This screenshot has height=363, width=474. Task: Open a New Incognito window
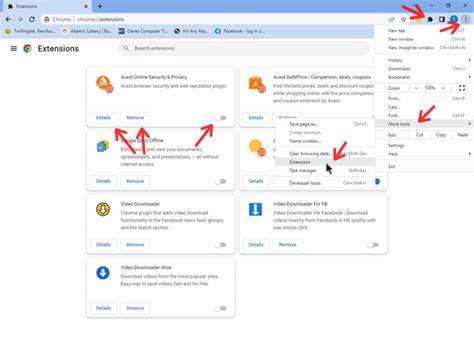(x=424, y=48)
